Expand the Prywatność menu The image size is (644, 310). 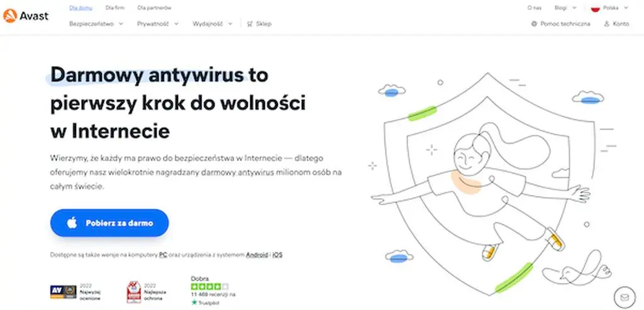(x=158, y=24)
